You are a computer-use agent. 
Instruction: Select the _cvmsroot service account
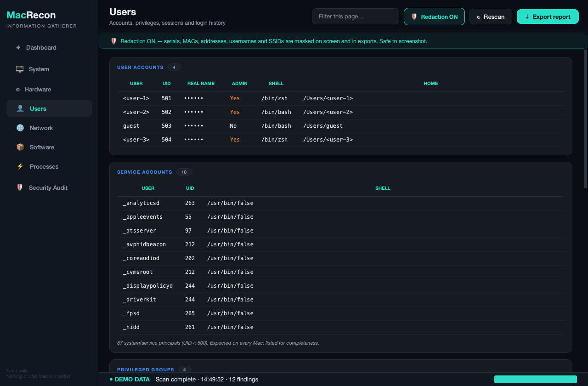(138, 272)
